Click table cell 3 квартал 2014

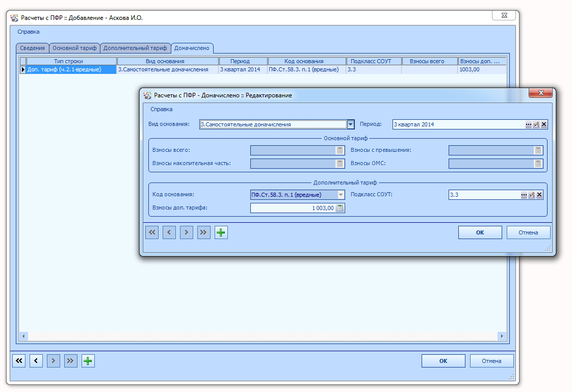pos(243,70)
